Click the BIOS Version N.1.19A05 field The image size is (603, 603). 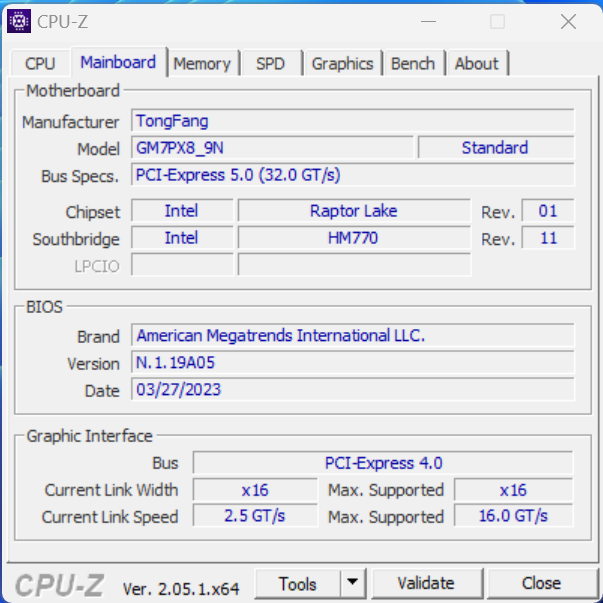(353, 362)
